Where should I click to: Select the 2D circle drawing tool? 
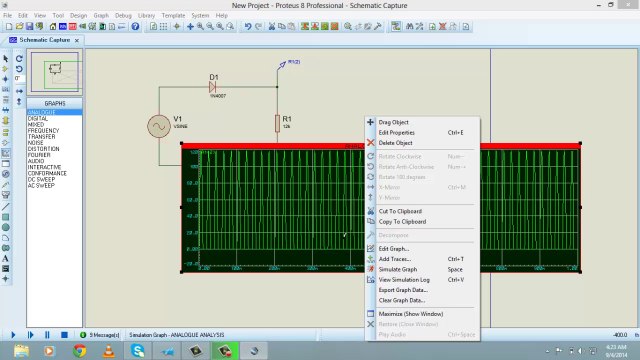pos(5,227)
